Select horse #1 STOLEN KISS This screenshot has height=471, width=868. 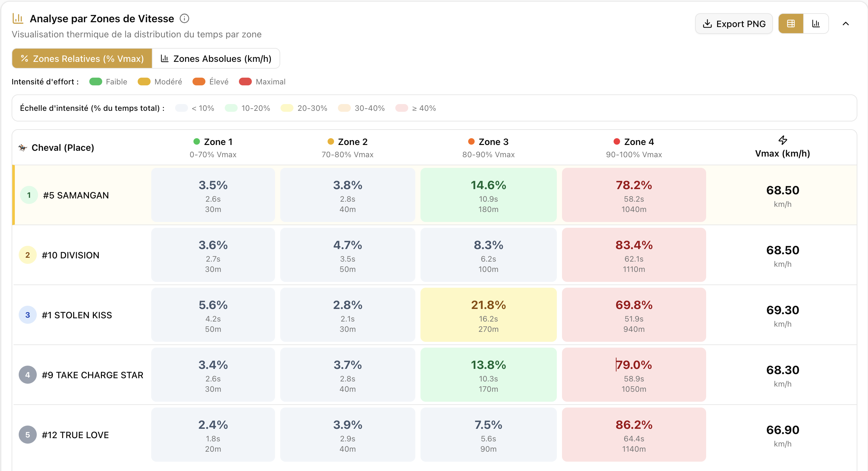click(x=77, y=315)
